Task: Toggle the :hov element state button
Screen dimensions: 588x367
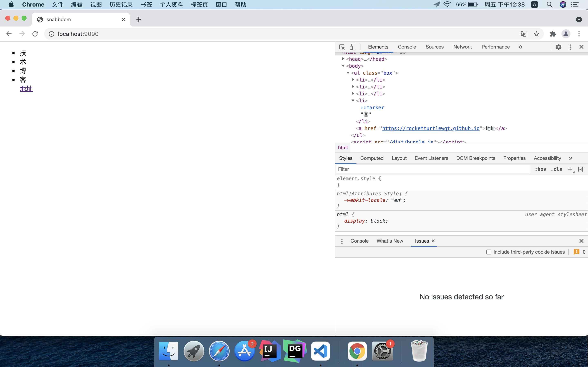Action: pyautogui.click(x=540, y=169)
